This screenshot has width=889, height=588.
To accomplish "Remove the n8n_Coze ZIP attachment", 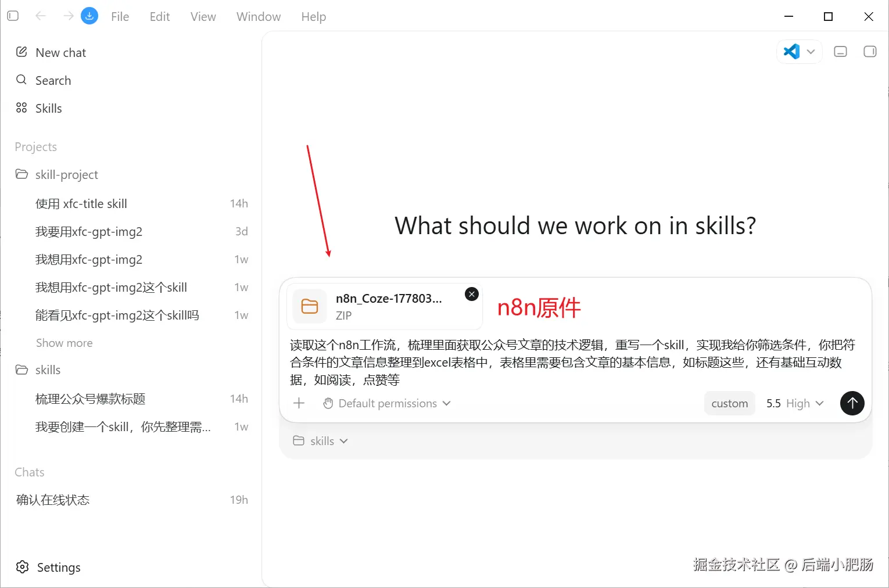I will [x=472, y=294].
